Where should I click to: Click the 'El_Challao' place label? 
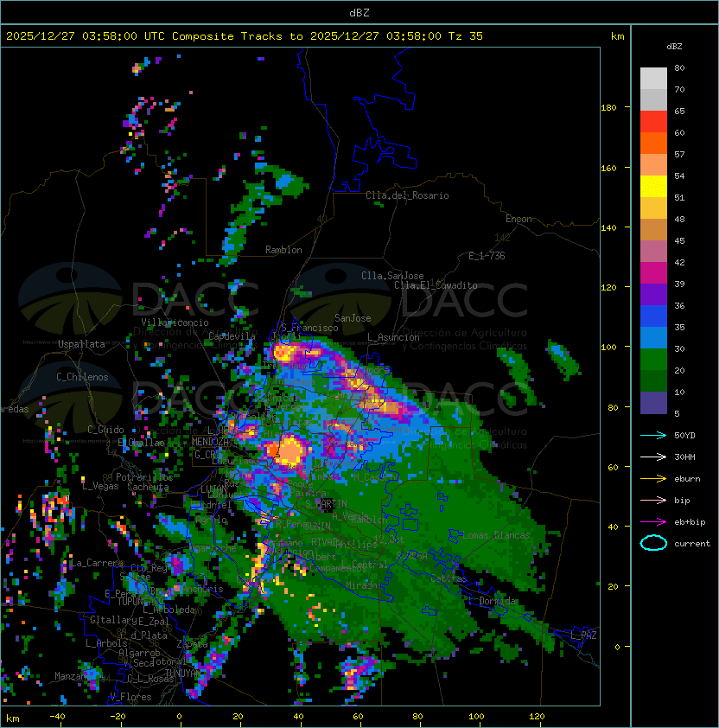tap(141, 443)
